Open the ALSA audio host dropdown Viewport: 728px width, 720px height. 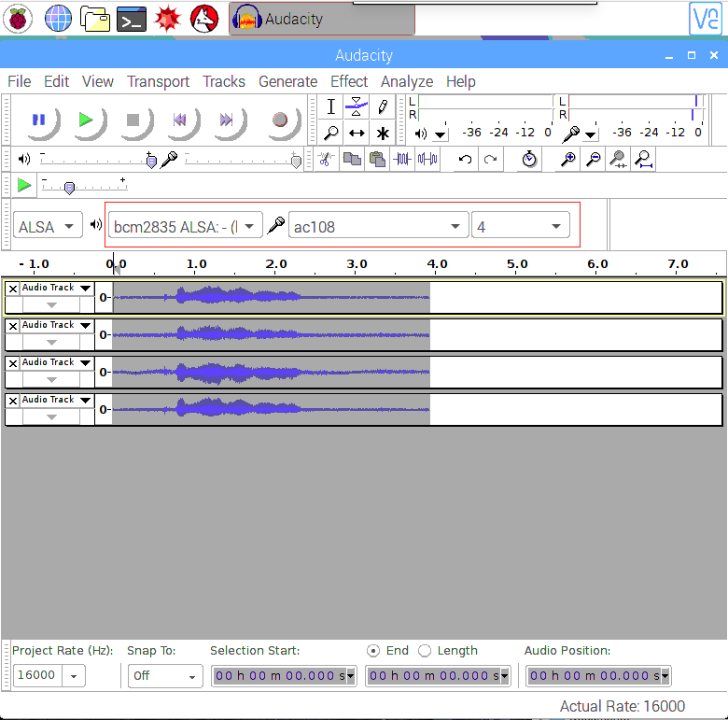(49, 226)
